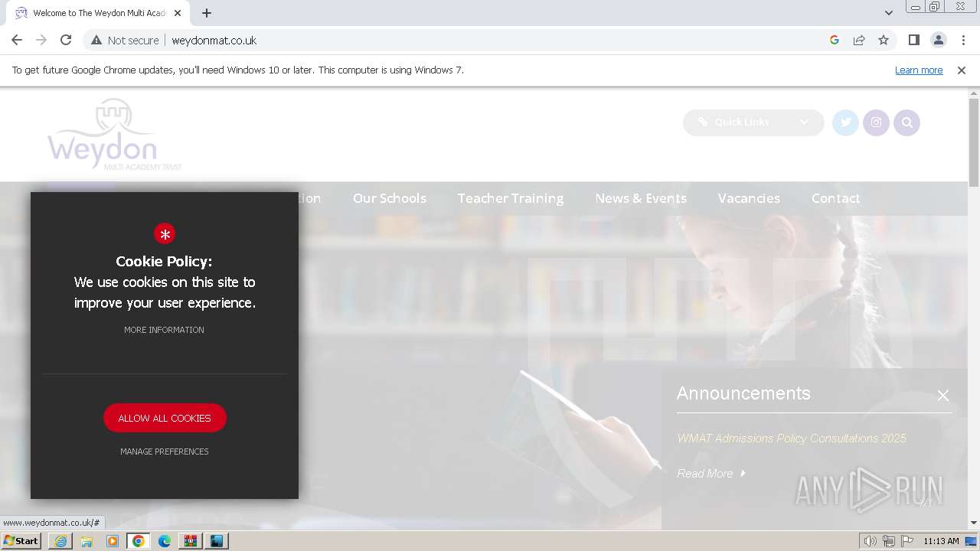Viewport: 980px width, 551px height.
Task: Open the Chrome three-dot menu
Action: click(963, 40)
